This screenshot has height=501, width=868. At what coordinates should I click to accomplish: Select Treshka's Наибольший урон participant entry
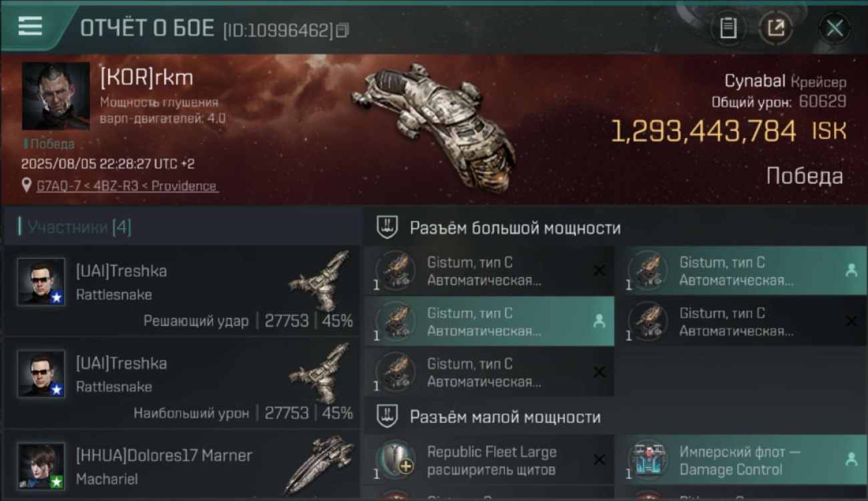click(182, 383)
